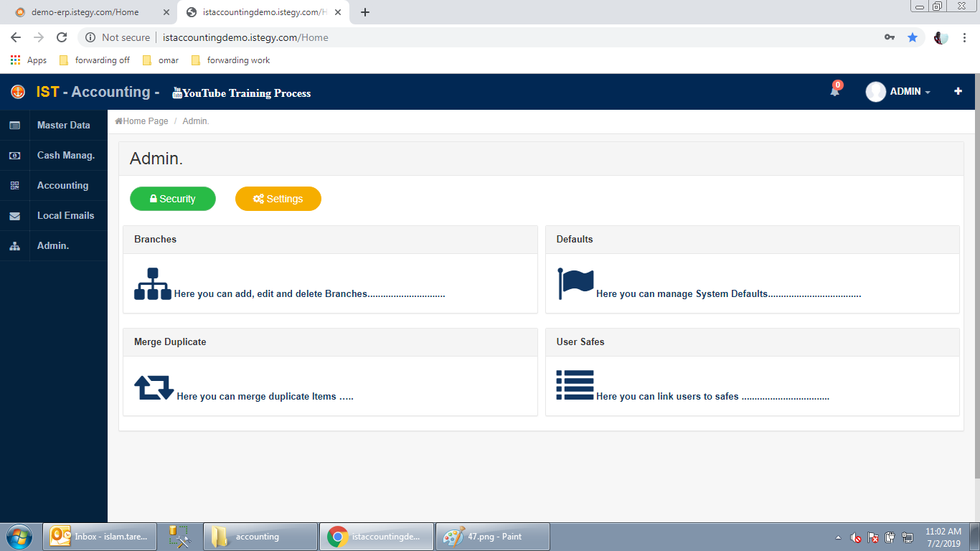Click the muted volume tray icon

pos(855,537)
